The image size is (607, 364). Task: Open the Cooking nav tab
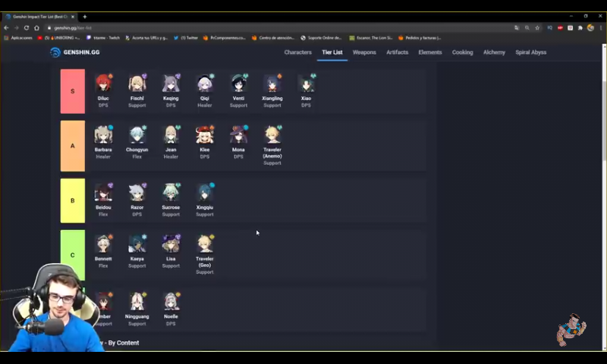pyautogui.click(x=463, y=52)
